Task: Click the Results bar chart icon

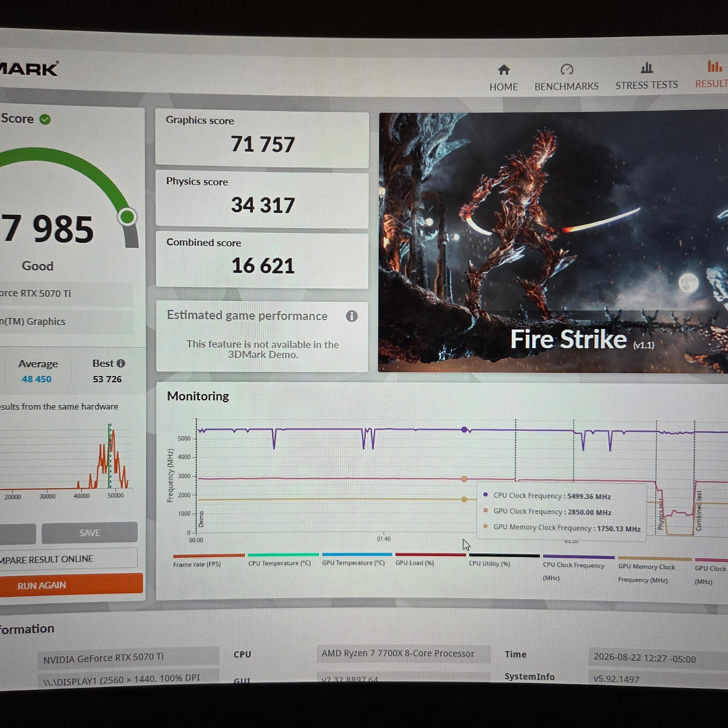Action: [x=714, y=66]
